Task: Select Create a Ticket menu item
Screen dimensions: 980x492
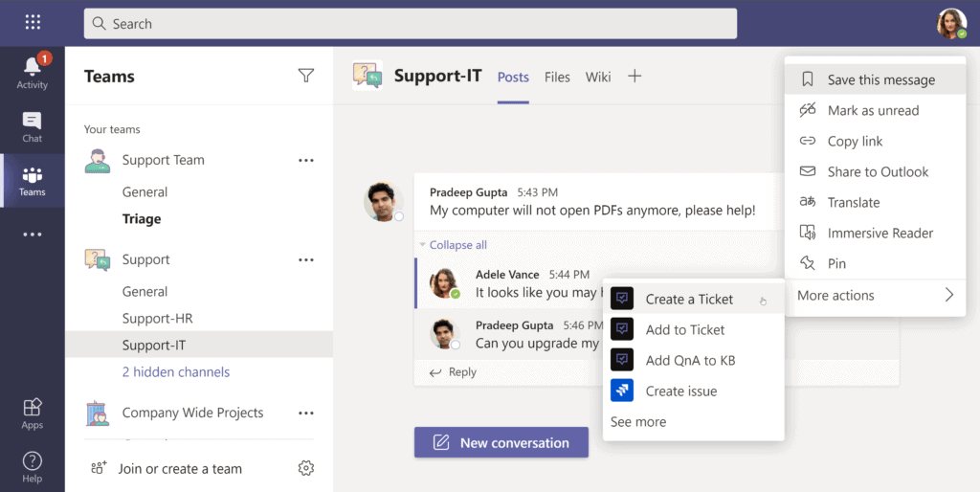Action: coord(689,299)
